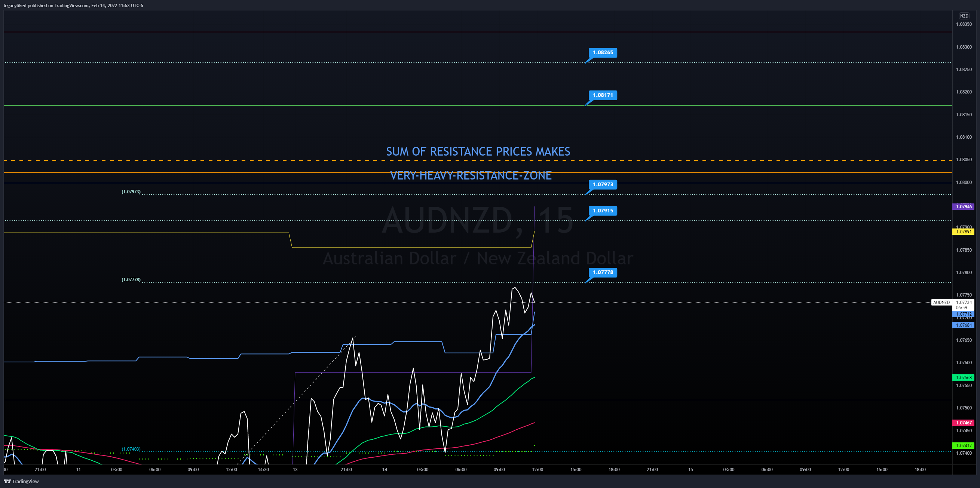980x488 pixels.
Task: Click the green 1.07568 price tag
Action: [x=963, y=378]
